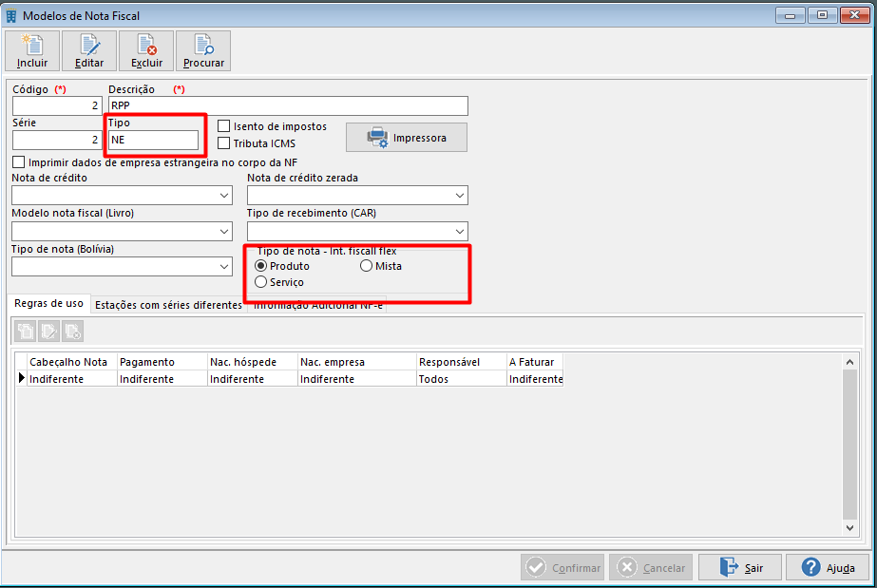The width and height of the screenshot is (877, 588).
Task: Click the Nac. hóspede column header
Action: point(252,362)
